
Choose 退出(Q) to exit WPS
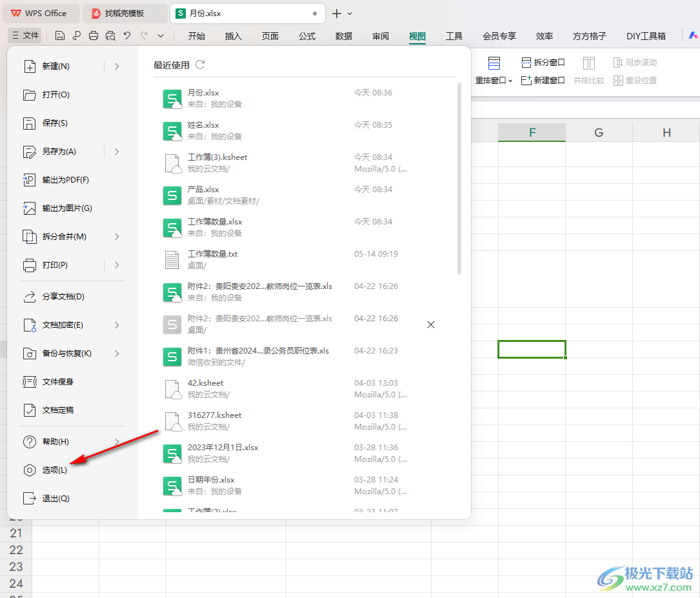point(72,499)
